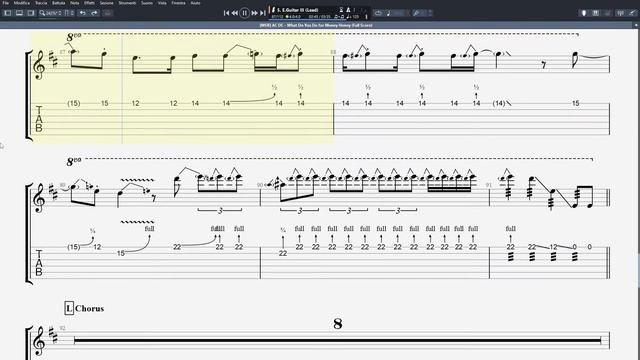Jump to the first bar
Screen dimensions: 640x360
(226, 13)
